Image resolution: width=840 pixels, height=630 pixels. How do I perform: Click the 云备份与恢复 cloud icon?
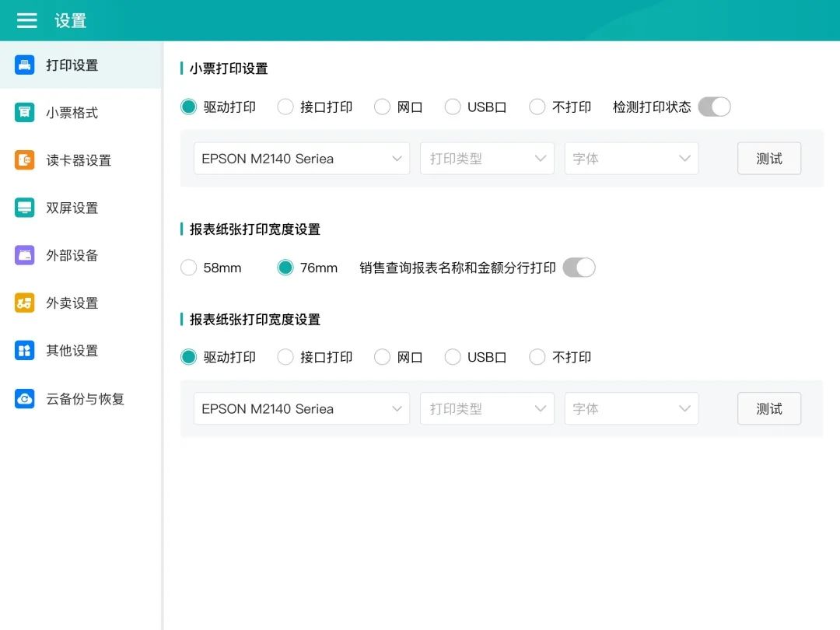pos(25,399)
